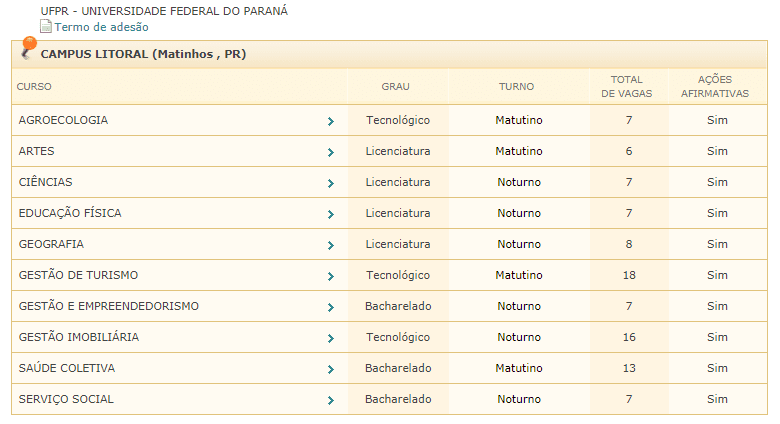Image resolution: width=780 pixels, height=424 pixels.
Task: Click arrow beside GESTÃO E EMPREENDEDORISMO
Action: pyautogui.click(x=331, y=308)
